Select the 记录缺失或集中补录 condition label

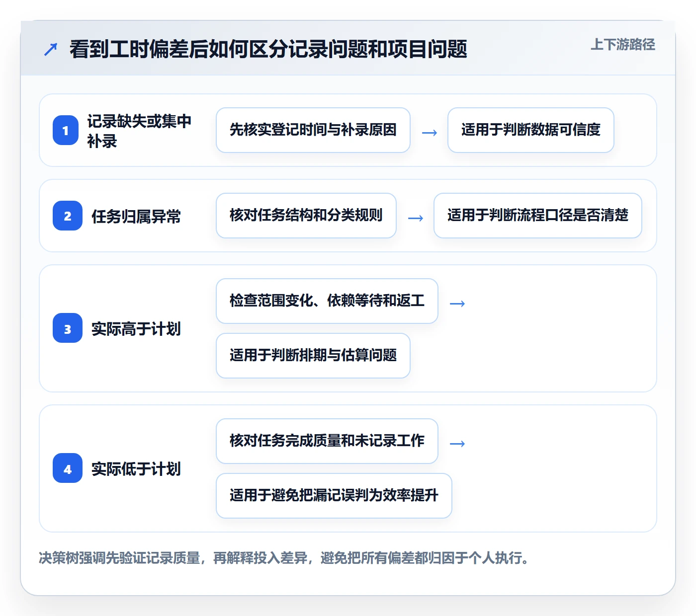click(139, 131)
